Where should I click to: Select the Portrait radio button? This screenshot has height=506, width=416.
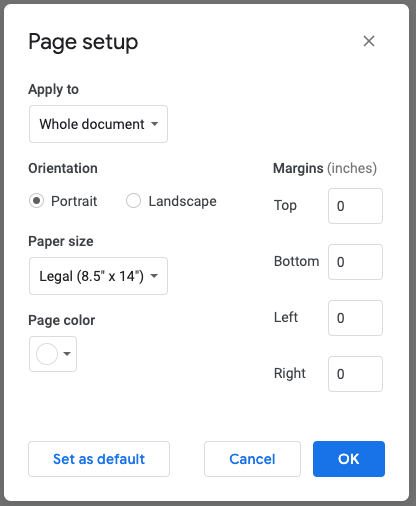click(36, 201)
